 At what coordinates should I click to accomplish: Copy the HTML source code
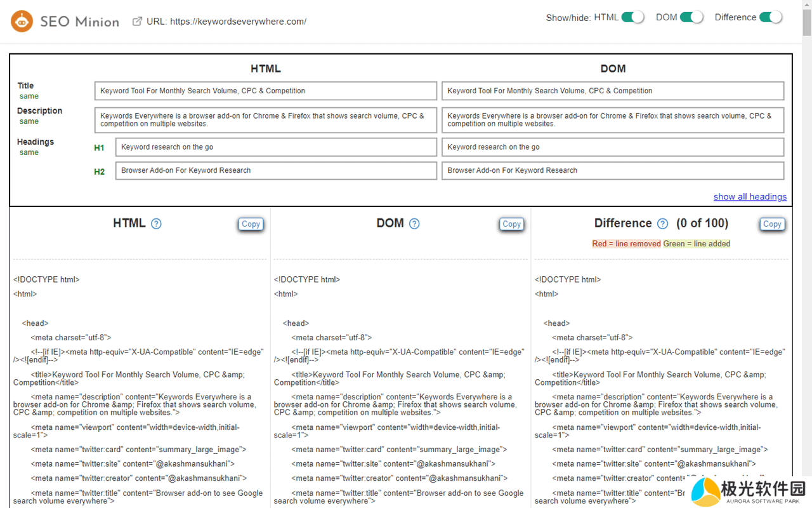click(251, 224)
